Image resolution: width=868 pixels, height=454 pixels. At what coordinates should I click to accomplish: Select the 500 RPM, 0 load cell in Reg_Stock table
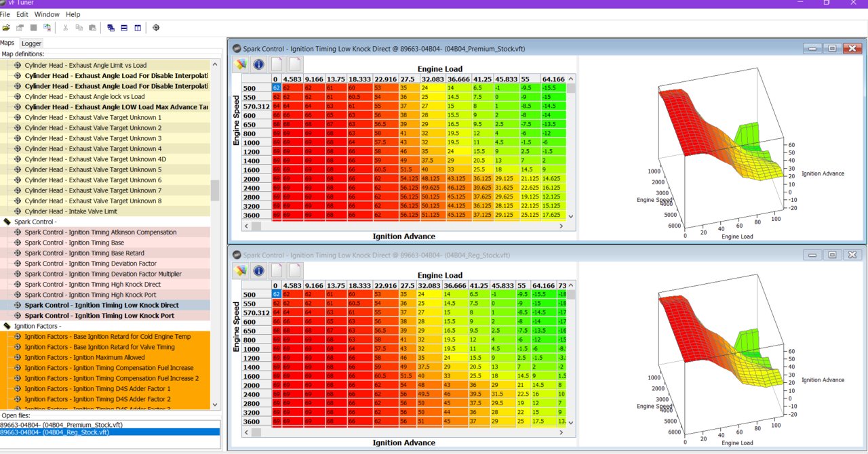point(276,294)
